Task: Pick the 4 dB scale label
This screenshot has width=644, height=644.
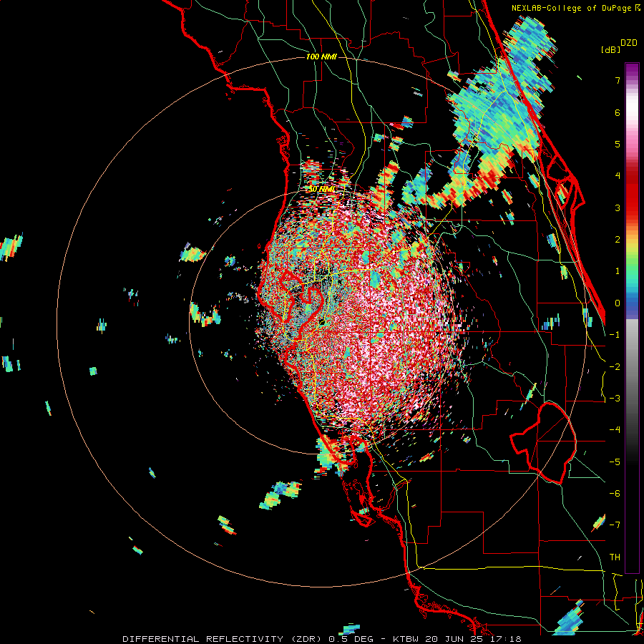Action: click(x=618, y=176)
